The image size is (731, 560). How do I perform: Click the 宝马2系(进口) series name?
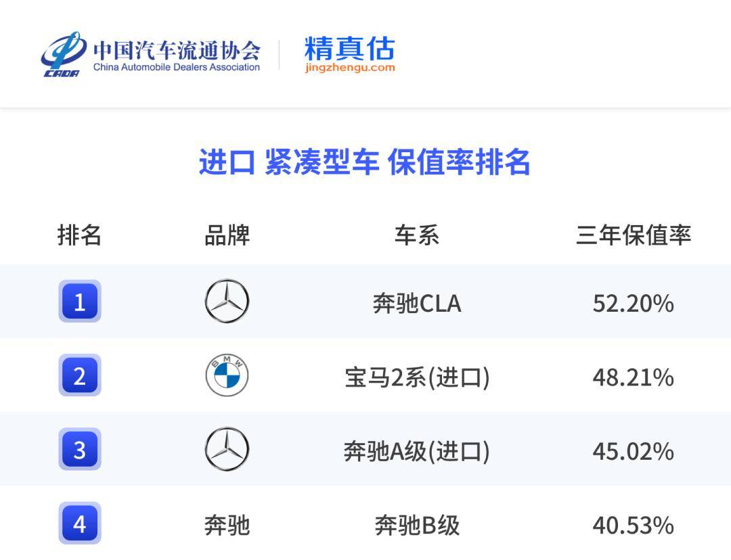click(417, 377)
